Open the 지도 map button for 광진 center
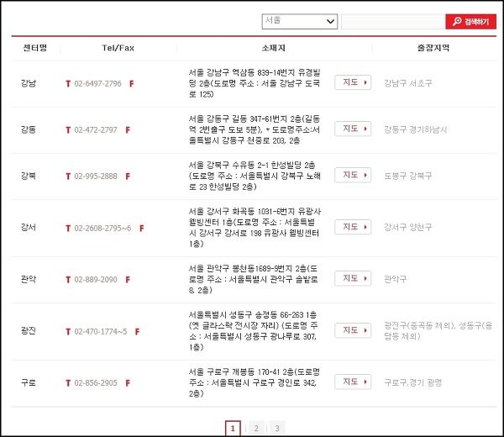Screen dimensions: 504x437 353,330
